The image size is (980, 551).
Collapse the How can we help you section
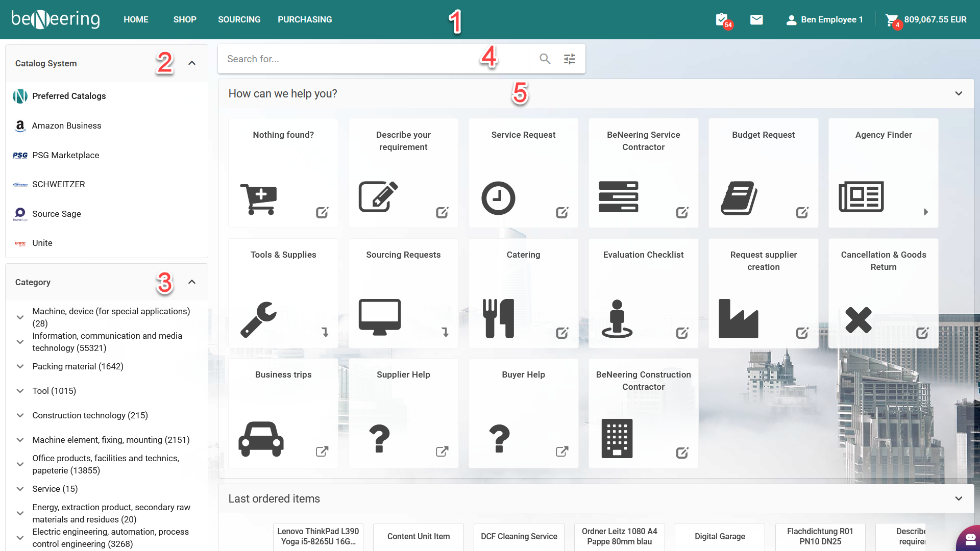point(959,94)
